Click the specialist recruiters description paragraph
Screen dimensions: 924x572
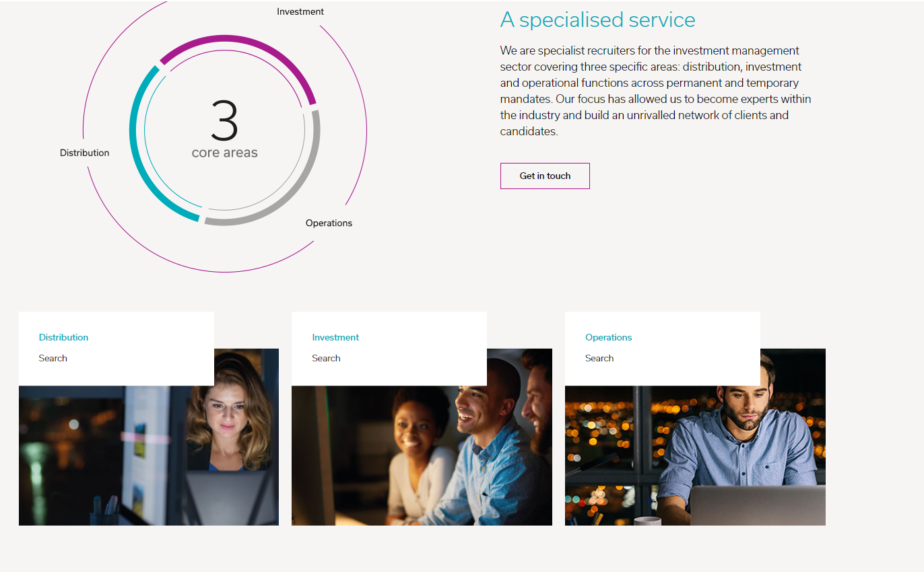(655, 91)
